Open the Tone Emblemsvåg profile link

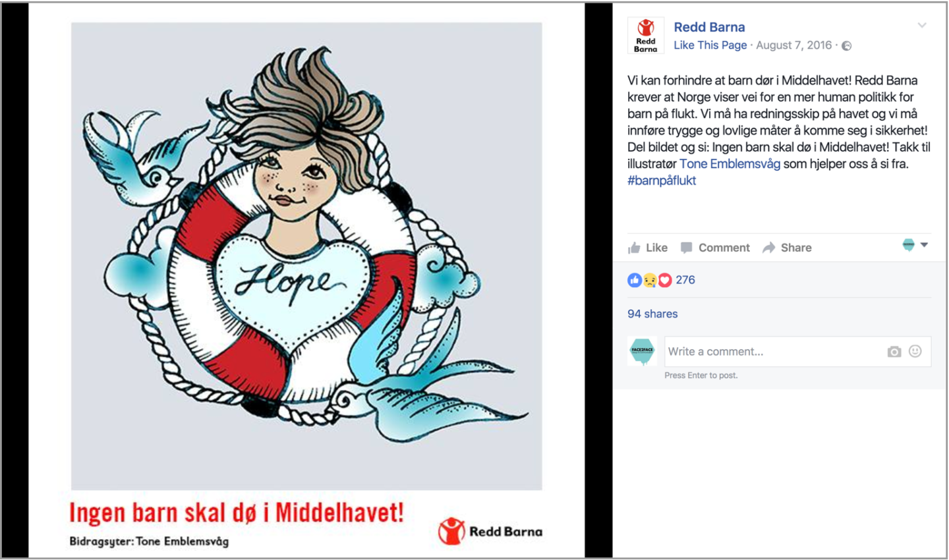point(730,164)
